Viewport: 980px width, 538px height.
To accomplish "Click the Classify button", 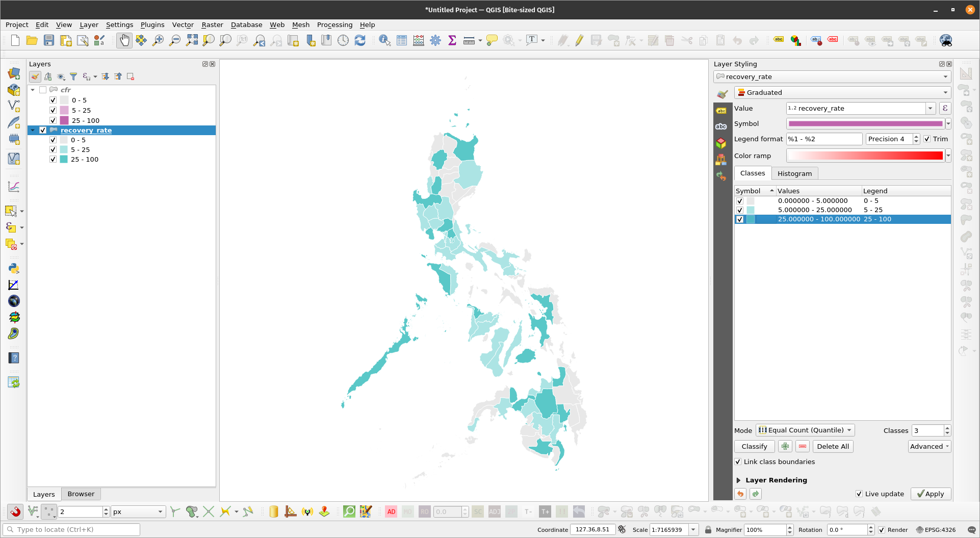I will pos(754,446).
